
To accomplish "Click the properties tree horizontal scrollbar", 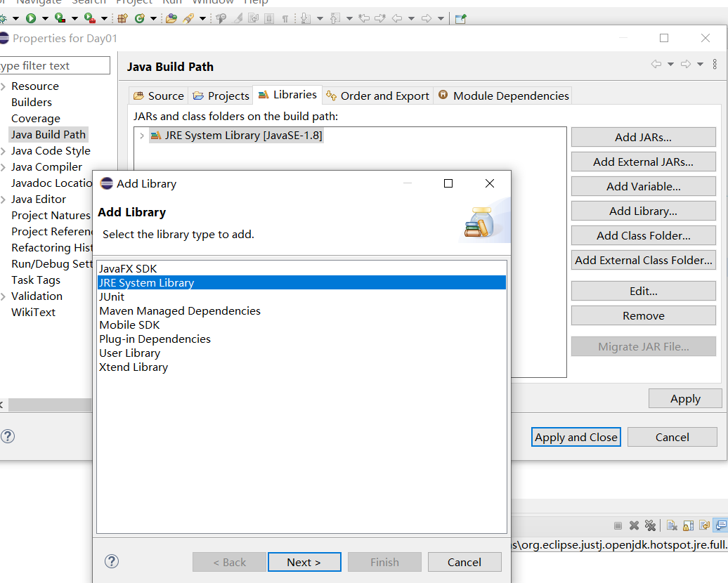I will [x=50, y=405].
